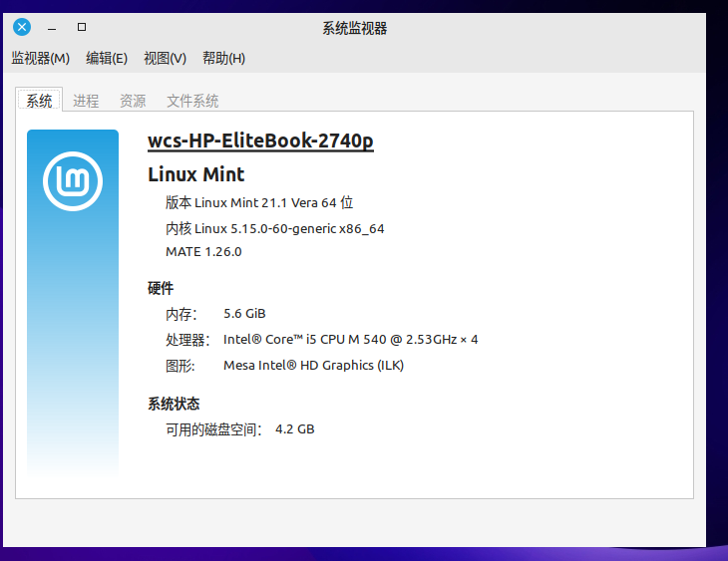Click the 硬件 section heading
Image resolution: width=728 pixels, height=561 pixels.
161,288
